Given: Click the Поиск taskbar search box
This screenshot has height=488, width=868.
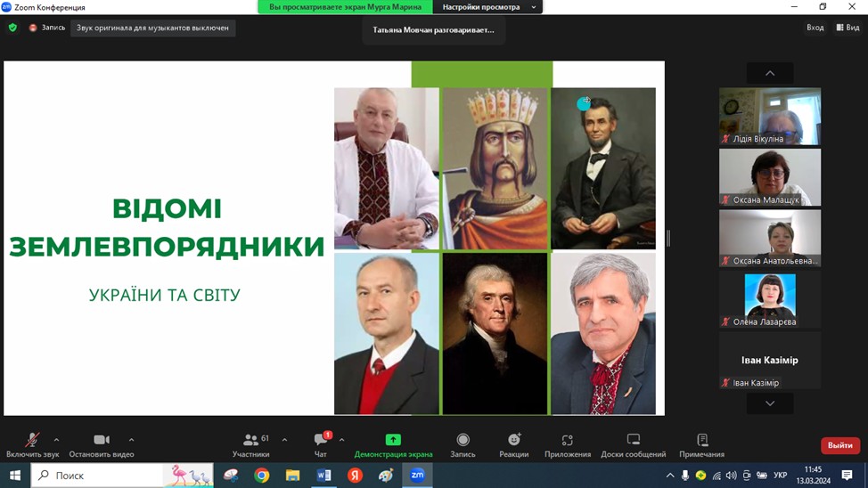Looking at the screenshot, I should pos(122,476).
